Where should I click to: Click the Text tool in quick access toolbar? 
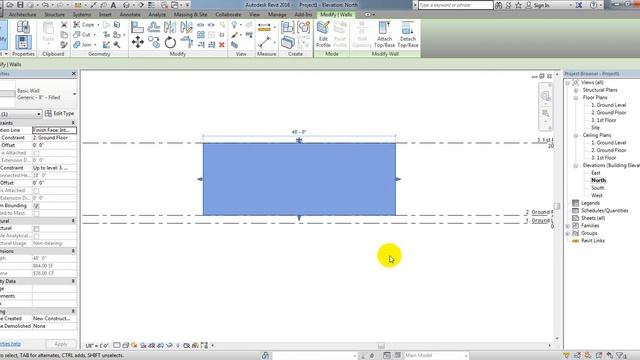click(113, 5)
